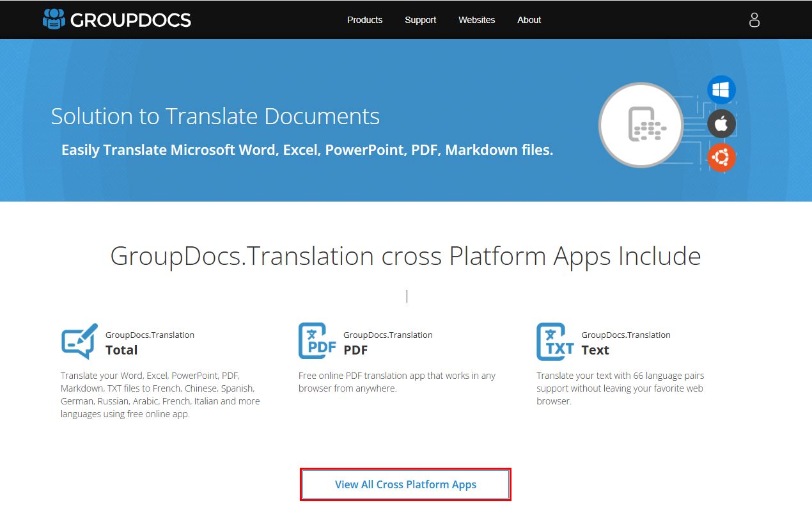Screen dimensions: 812x526
Task: Open the Websites menu
Action: tap(476, 20)
